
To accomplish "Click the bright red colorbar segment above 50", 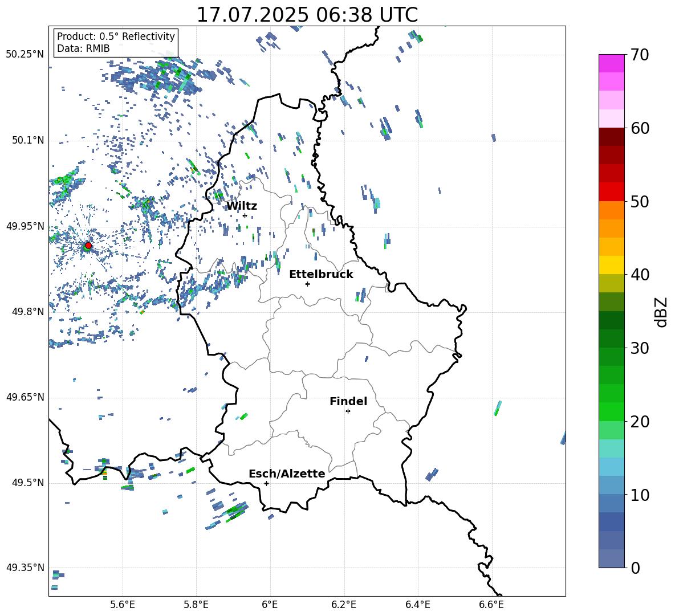I will click(611, 192).
